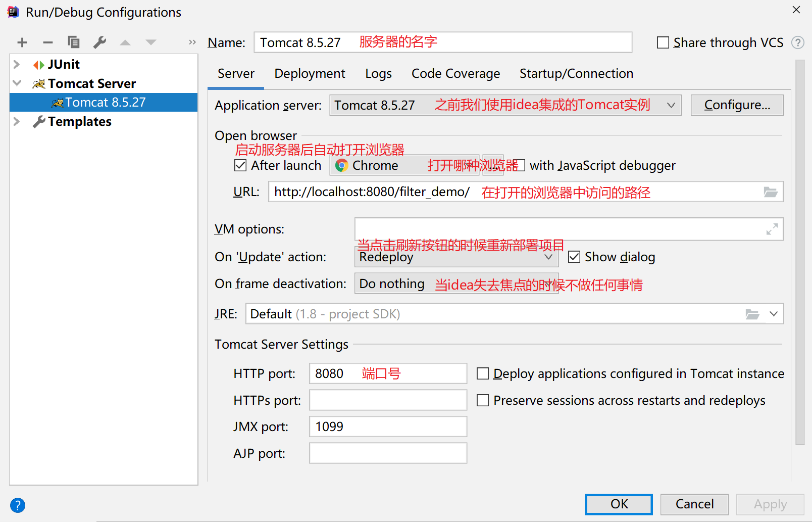Click the Tomcat Server icon in tree

39,84
